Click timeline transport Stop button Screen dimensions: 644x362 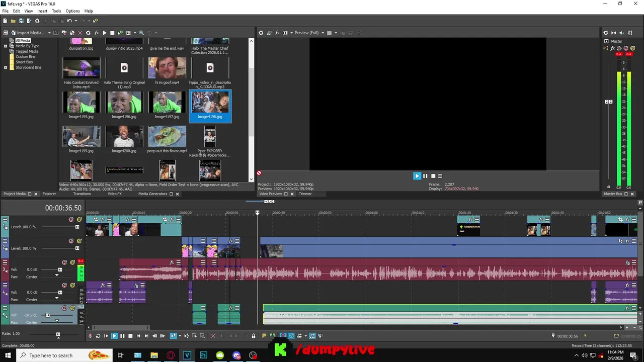130,336
